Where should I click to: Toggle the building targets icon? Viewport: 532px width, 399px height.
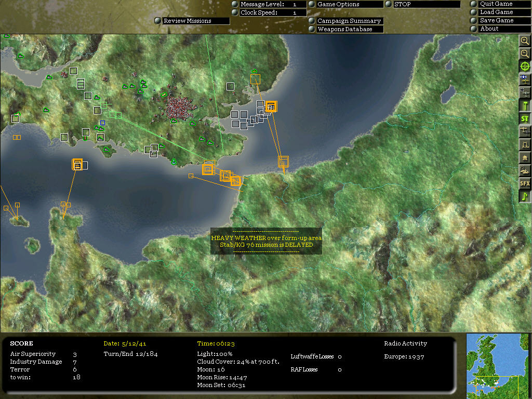pyautogui.click(x=525, y=157)
